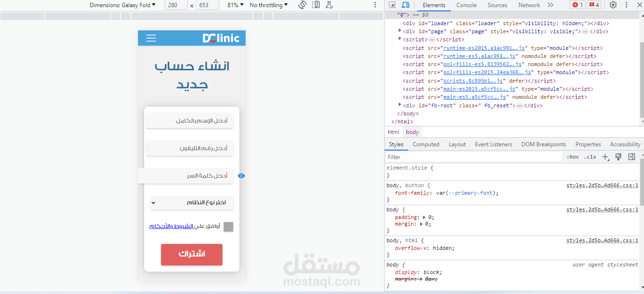Open the No throttling dropdown
Viewport: 644px width, 294px height.
click(x=268, y=5)
